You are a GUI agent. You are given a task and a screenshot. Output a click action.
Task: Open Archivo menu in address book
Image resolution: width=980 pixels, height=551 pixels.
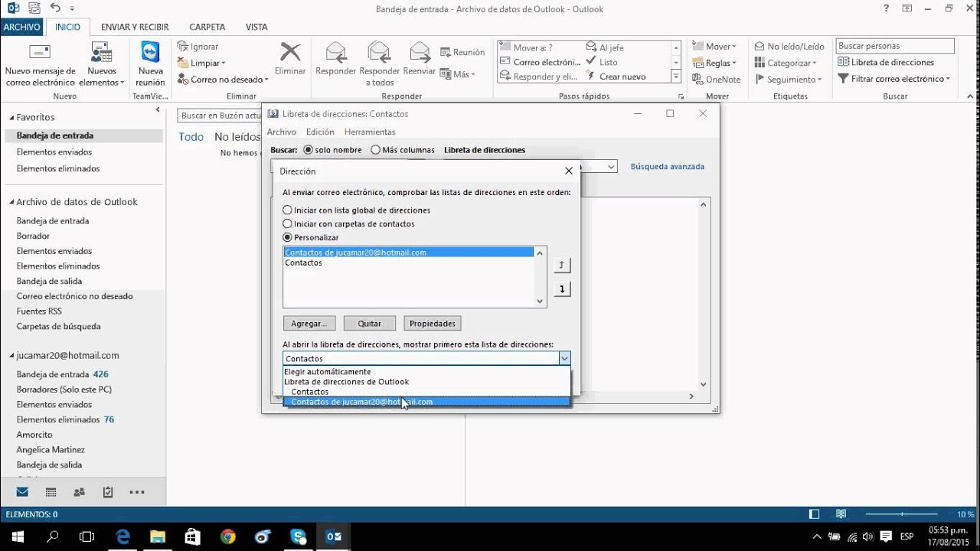coord(281,132)
